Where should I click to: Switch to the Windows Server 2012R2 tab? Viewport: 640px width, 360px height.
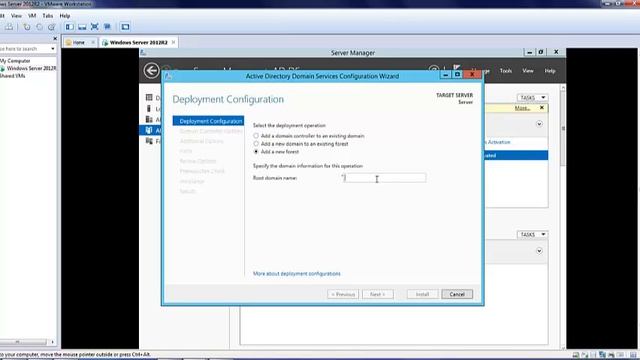point(138,42)
